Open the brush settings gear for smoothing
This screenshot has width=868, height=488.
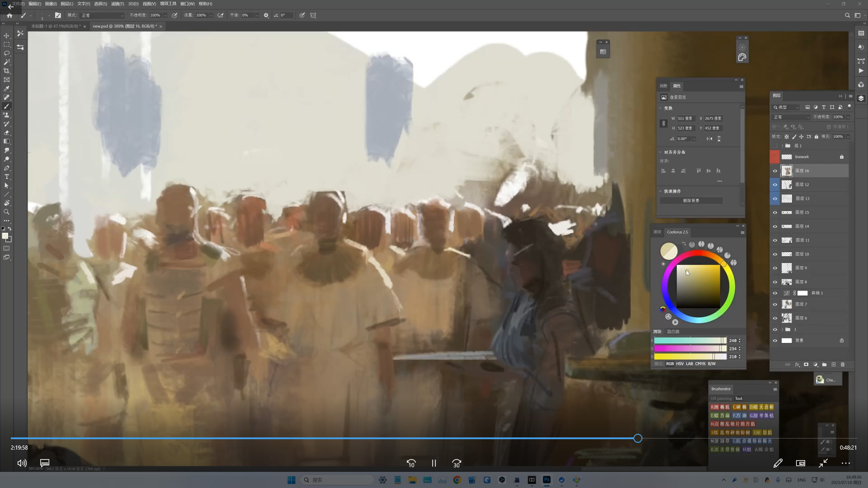(266, 15)
